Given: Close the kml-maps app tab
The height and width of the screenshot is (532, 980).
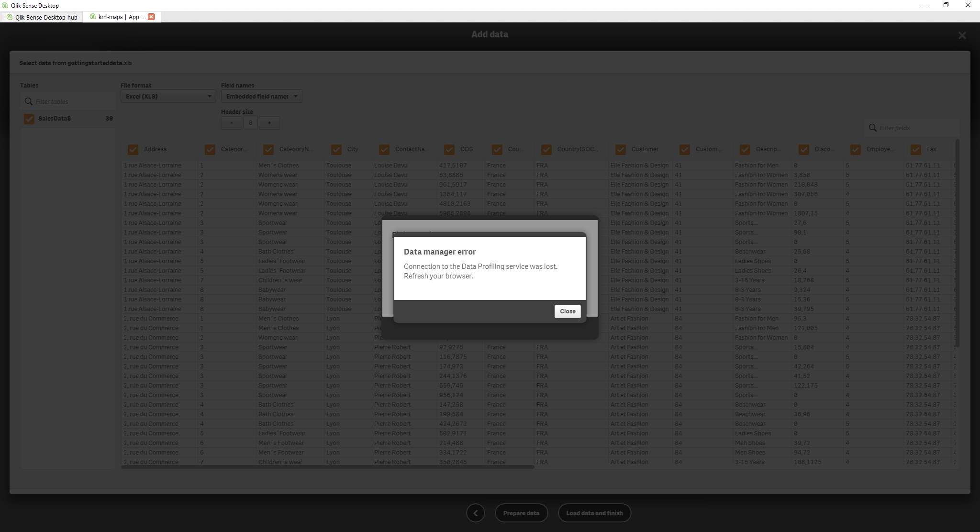Looking at the screenshot, I should pyautogui.click(x=151, y=16).
